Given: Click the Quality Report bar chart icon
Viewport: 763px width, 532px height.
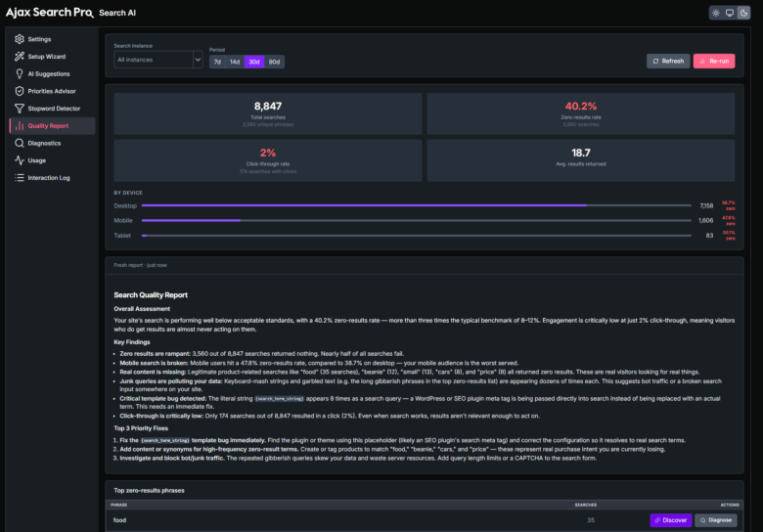Looking at the screenshot, I should (19, 125).
